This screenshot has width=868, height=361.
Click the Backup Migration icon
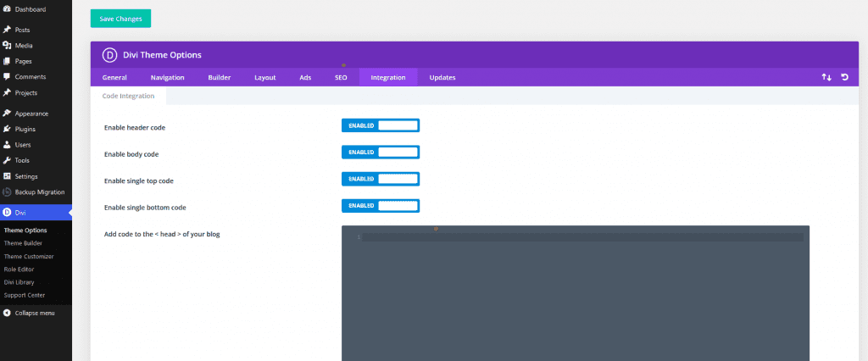(x=7, y=192)
